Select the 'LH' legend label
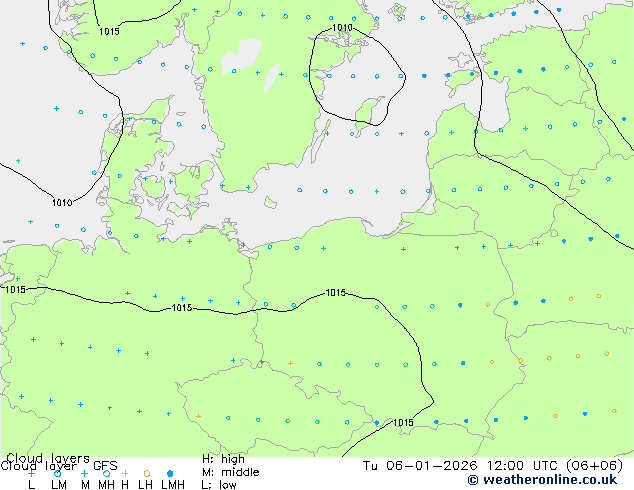The height and width of the screenshot is (490, 634). (x=145, y=484)
